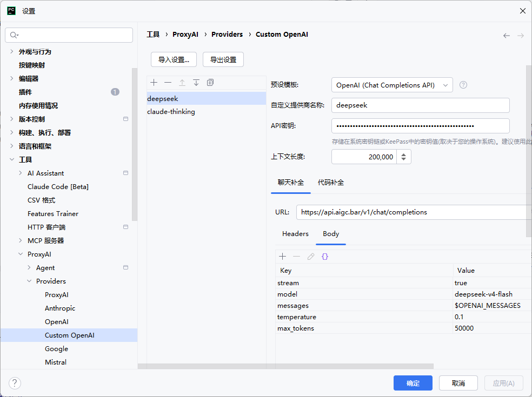Click project-level marker beside HTTP 客户端

(x=125, y=227)
